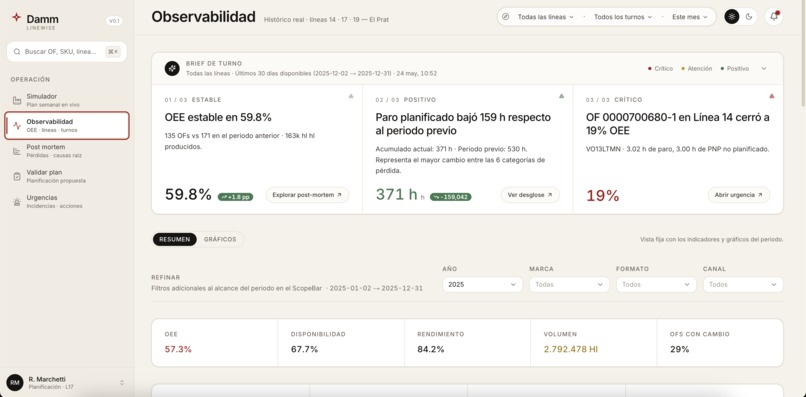Open the Año 2025 dropdown

pos(482,284)
